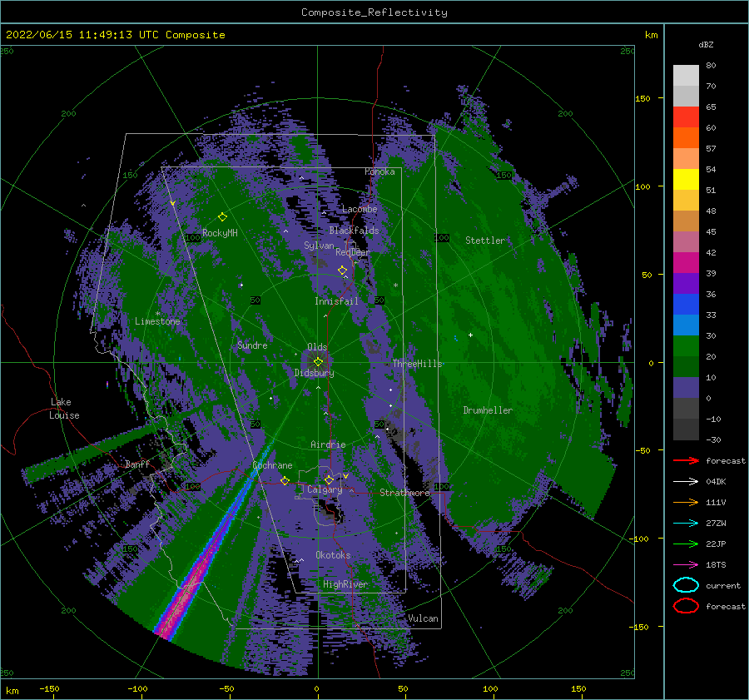Pick the slate 0-10 dBZ color swatch
The height and width of the screenshot is (700, 749).
(686, 388)
